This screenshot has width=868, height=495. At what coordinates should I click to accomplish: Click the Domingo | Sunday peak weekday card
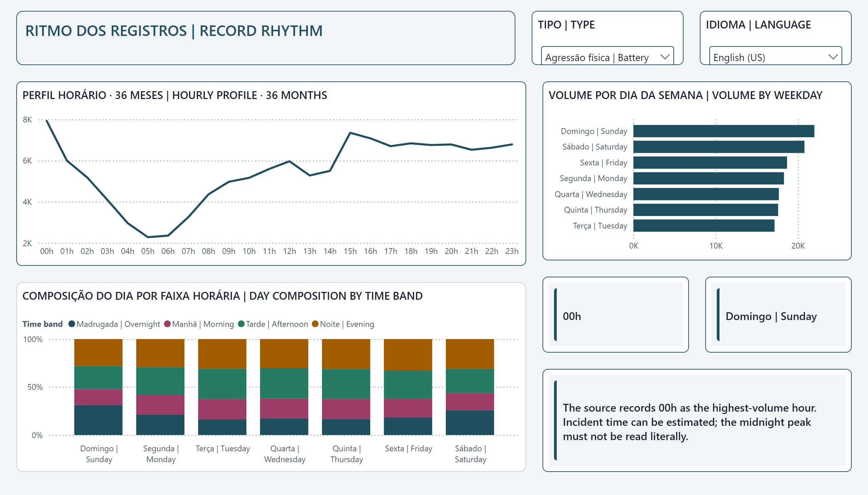tap(778, 315)
